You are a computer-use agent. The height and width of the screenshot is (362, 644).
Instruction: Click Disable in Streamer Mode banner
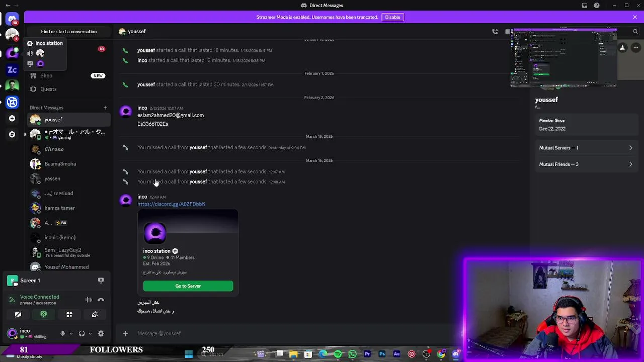coord(392,17)
